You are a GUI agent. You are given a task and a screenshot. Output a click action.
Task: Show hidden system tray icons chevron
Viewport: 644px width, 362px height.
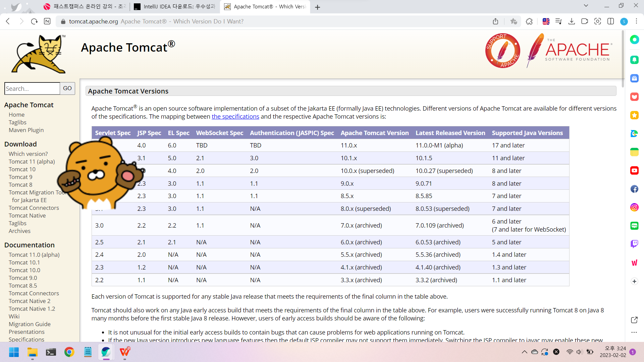[524, 352]
